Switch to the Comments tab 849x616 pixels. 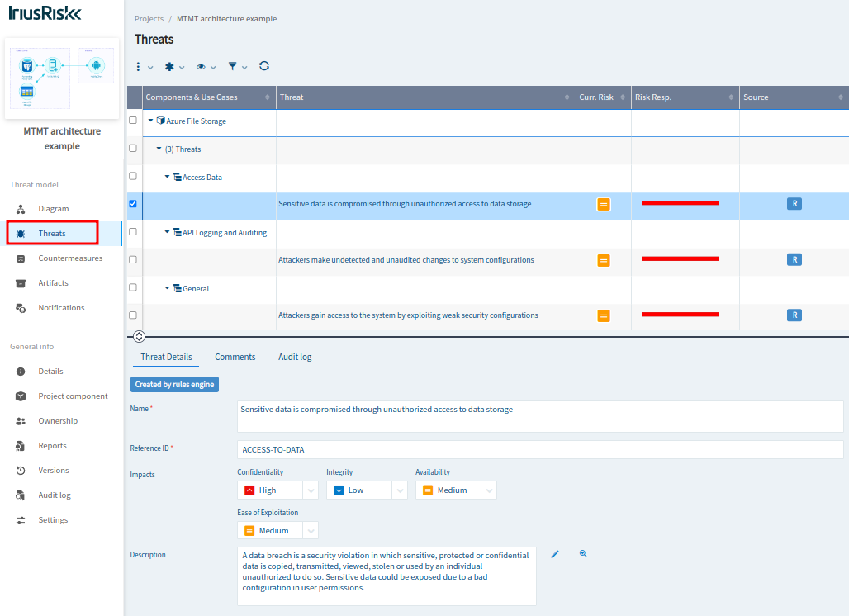(x=235, y=356)
